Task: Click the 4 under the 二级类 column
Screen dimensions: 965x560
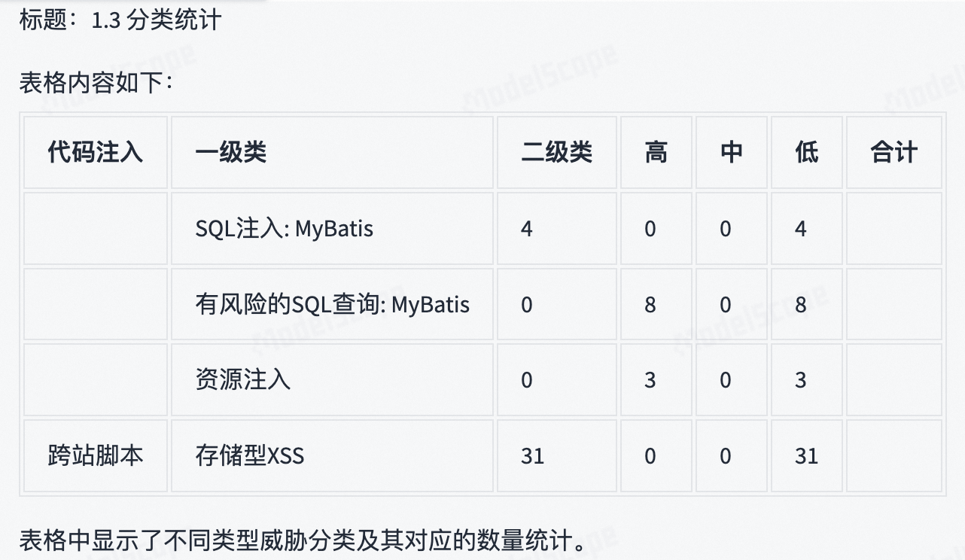Action: (x=526, y=229)
